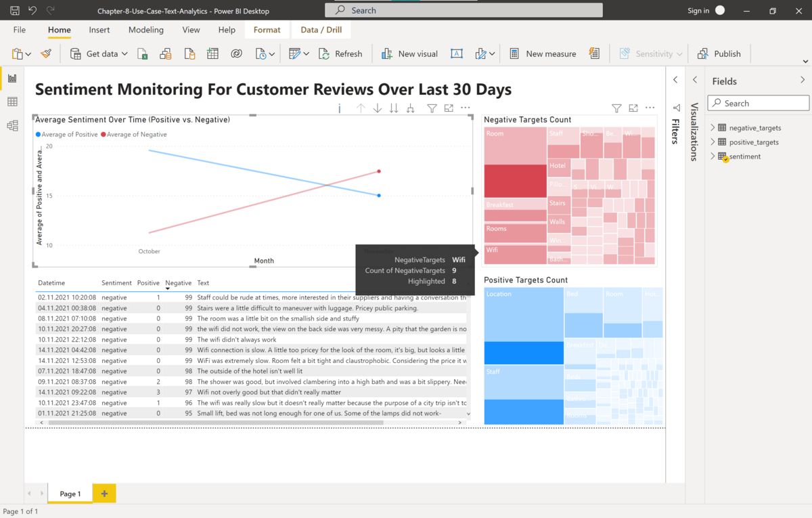
Task: Select the Location tile in Positive treemap
Action: coord(524,315)
